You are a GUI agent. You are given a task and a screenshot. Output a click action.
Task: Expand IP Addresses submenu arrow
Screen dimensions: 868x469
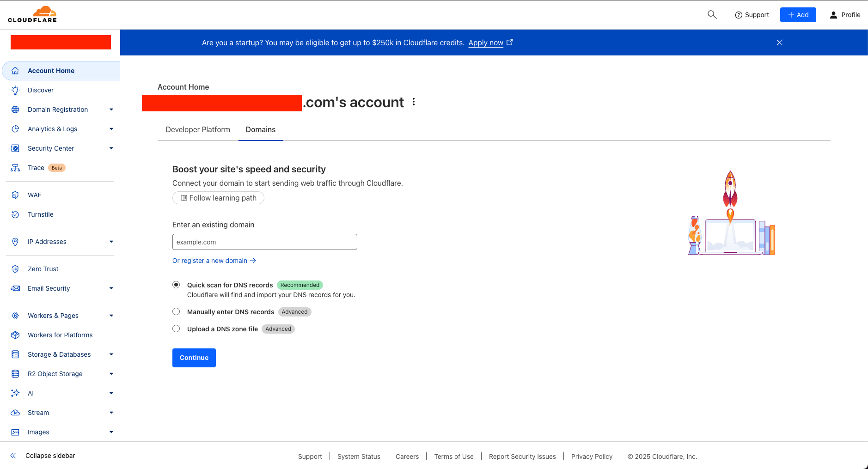click(x=111, y=242)
